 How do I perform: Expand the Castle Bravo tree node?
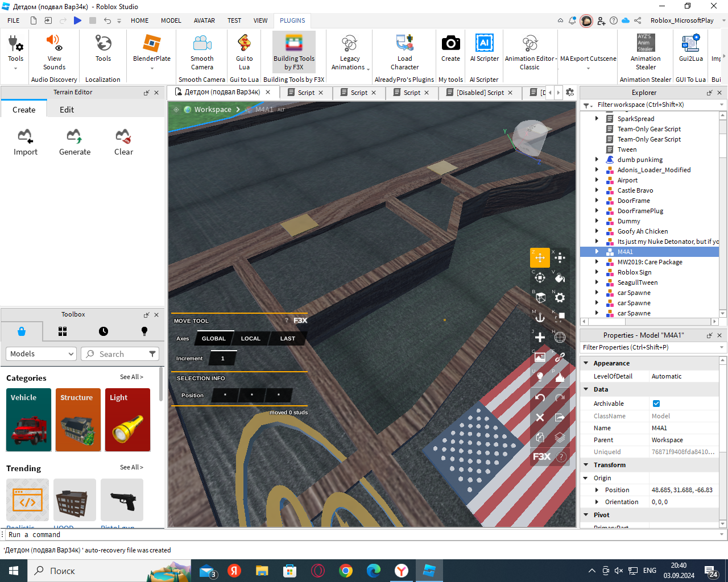(x=597, y=190)
